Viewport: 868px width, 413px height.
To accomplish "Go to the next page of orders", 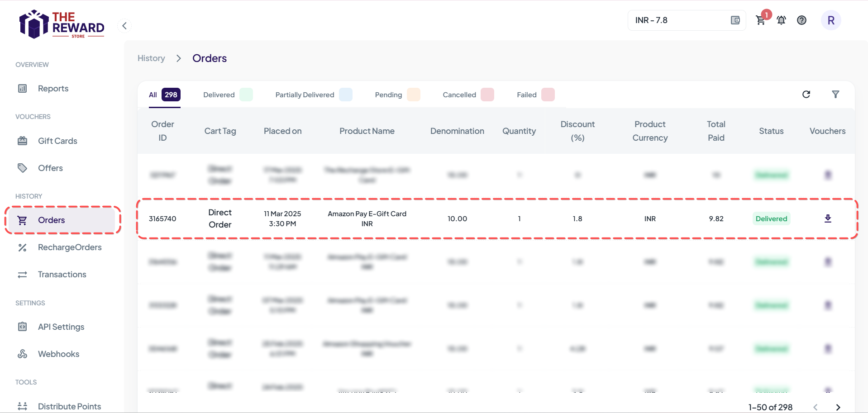I will 838,407.
